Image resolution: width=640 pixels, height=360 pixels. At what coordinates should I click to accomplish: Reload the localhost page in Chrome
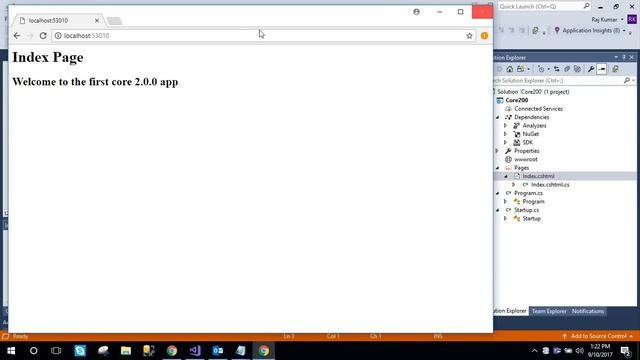pyautogui.click(x=43, y=36)
